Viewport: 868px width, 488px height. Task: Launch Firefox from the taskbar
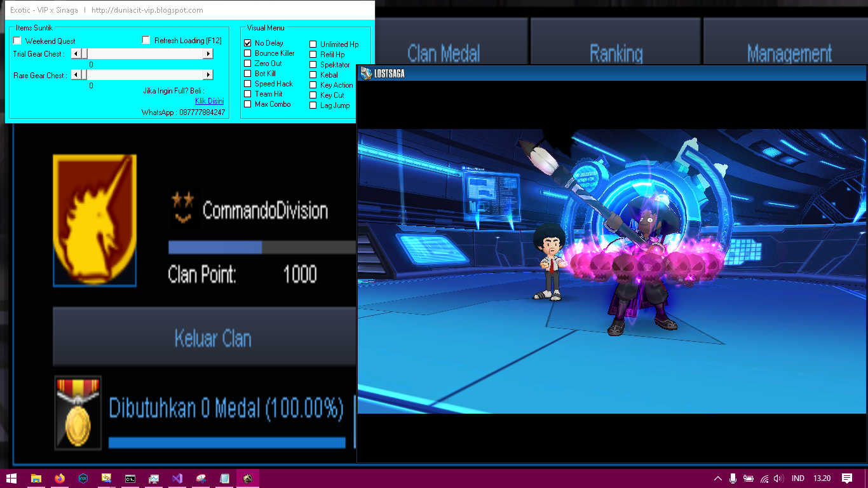60,478
